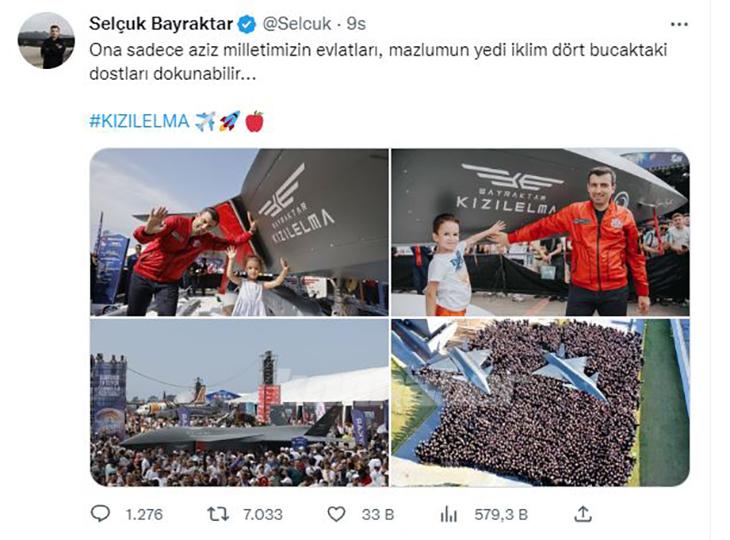Viewport: 730px width, 540px height.
Task: Open the #KIZILELMA hashtag link
Action: click(139, 121)
